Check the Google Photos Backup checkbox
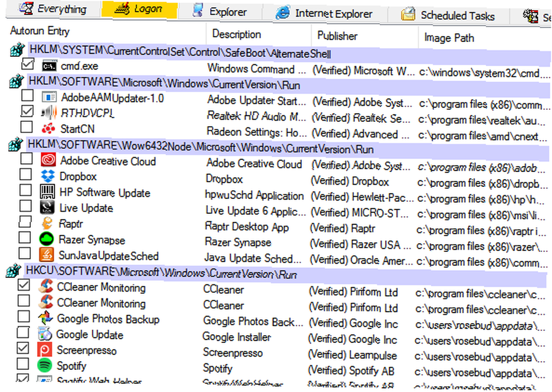 click(x=24, y=316)
